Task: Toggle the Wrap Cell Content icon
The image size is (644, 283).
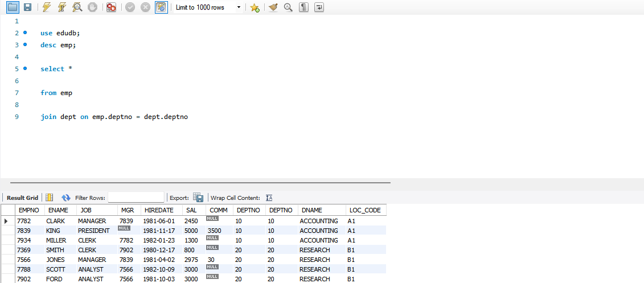Action: tap(269, 198)
